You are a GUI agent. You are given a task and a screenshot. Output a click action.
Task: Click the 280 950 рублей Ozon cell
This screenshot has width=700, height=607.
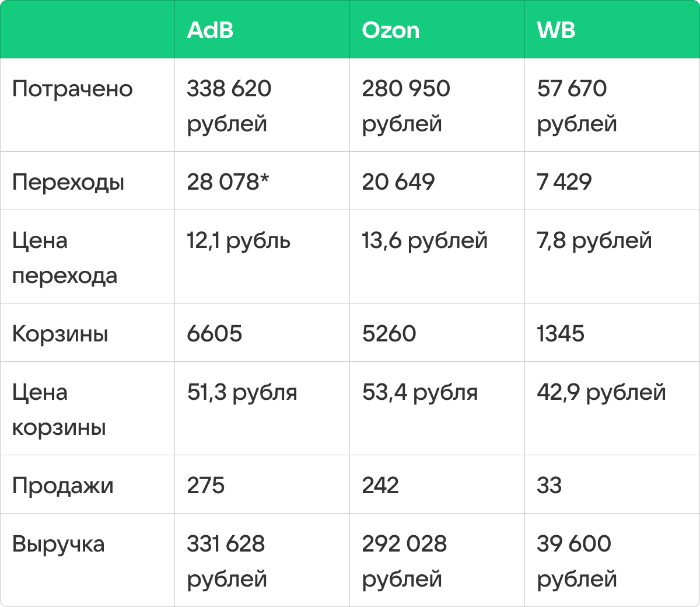(x=405, y=106)
